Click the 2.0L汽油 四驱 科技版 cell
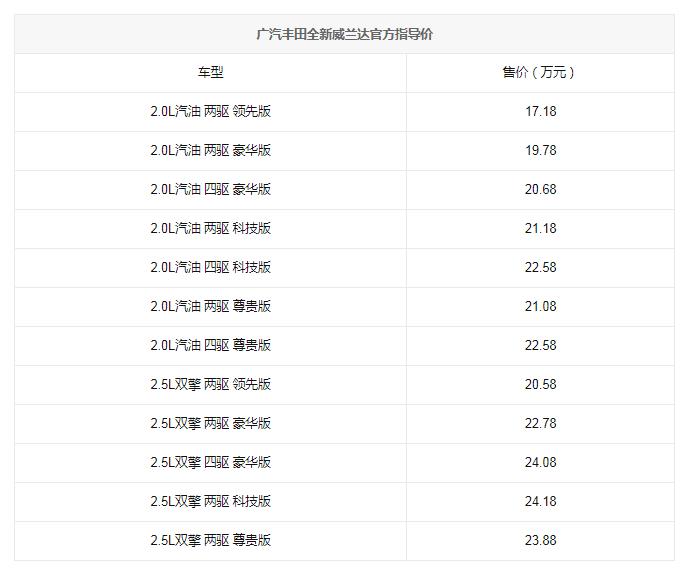Screen dimensions: 685x577 click(x=211, y=267)
